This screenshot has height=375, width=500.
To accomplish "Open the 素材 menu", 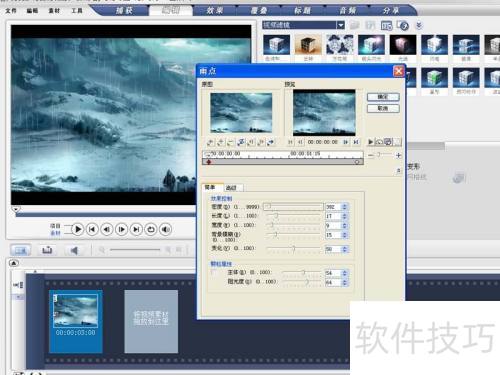I will click(x=54, y=11).
